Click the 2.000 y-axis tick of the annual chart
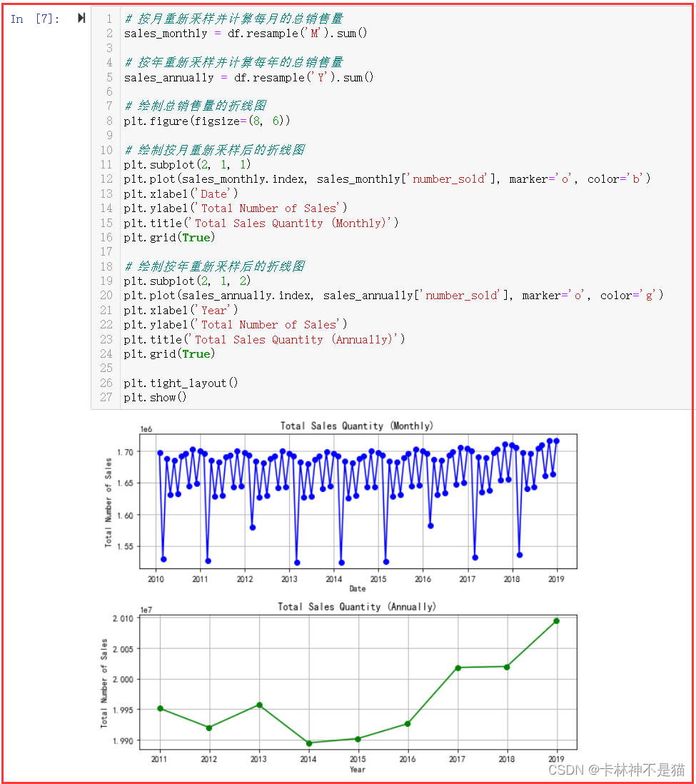This screenshot has width=696, height=784. [x=123, y=680]
